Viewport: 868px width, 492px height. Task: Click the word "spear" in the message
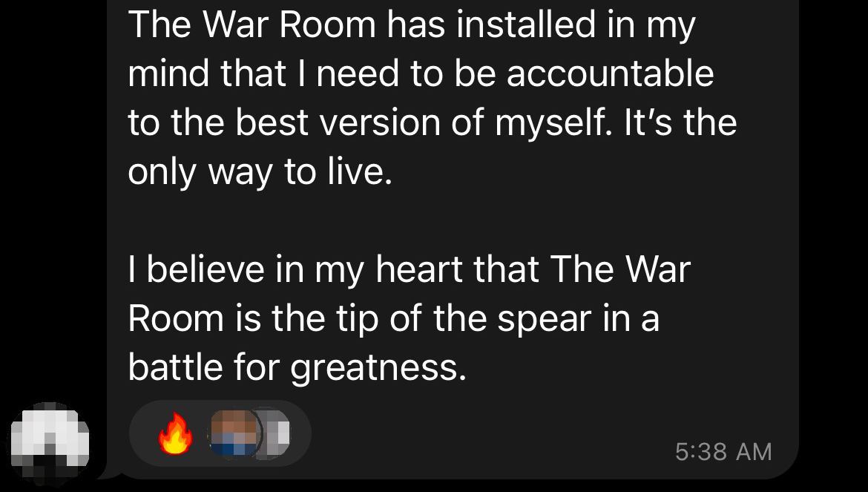point(544,321)
